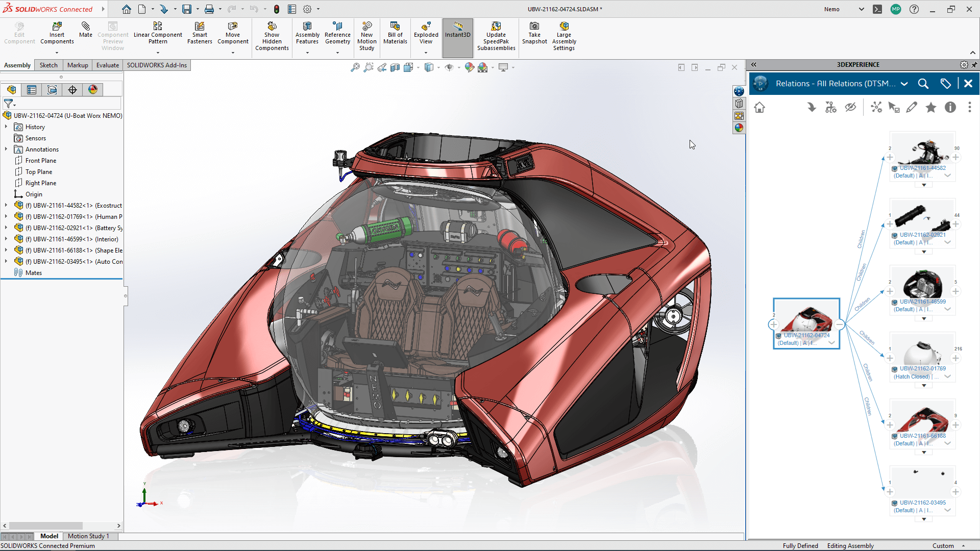Click 3DEXPERIENCE compass icon

pyautogui.click(x=761, y=84)
